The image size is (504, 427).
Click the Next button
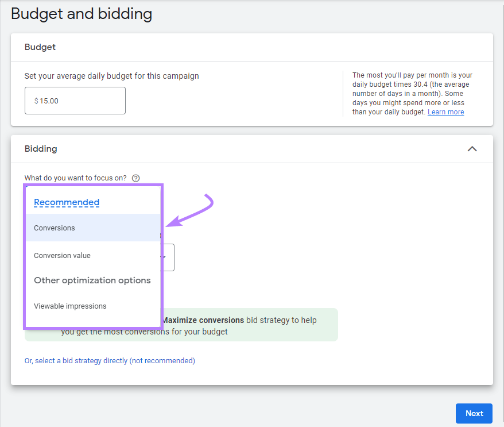[x=474, y=413]
